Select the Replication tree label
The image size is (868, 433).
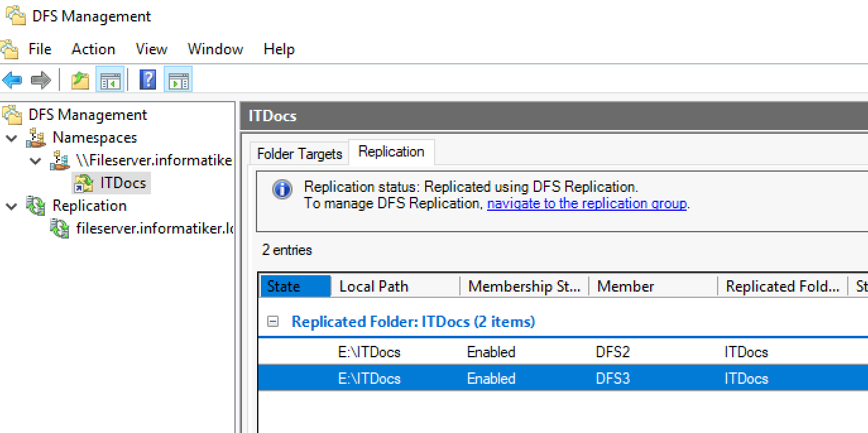click(89, 206)
